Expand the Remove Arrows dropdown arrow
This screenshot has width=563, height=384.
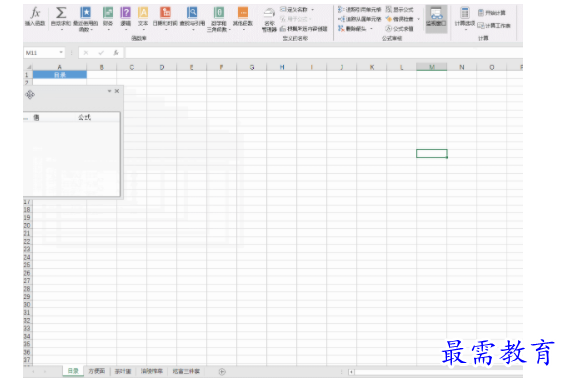click(x=371, y=28)
